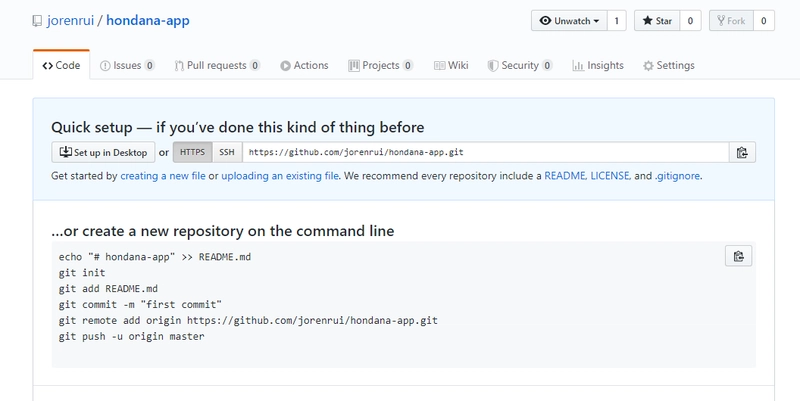Click the Quick setup heading text

click(x=238, y=127)
